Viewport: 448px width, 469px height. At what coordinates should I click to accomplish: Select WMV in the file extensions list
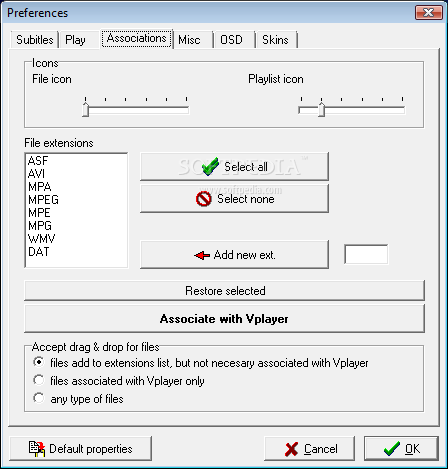coord(76,239)
